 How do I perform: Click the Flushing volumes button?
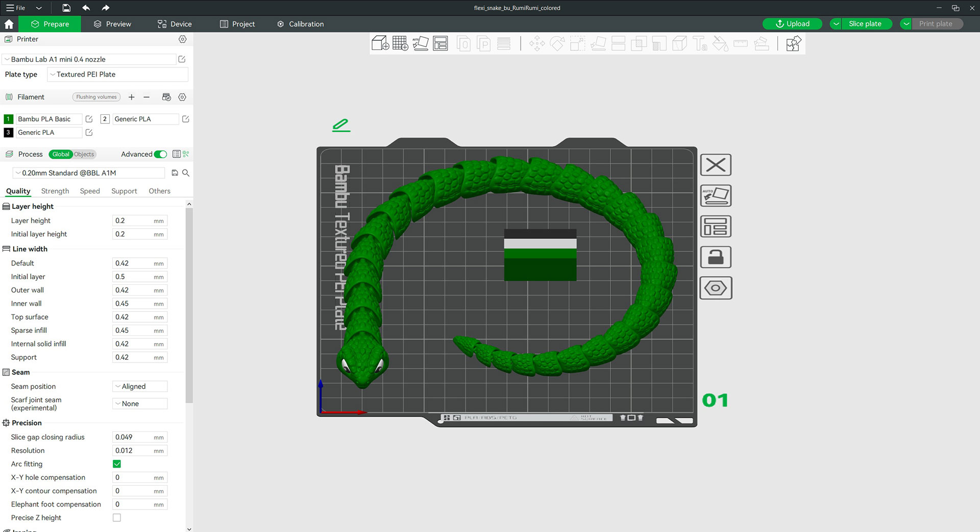pos(96,97)
